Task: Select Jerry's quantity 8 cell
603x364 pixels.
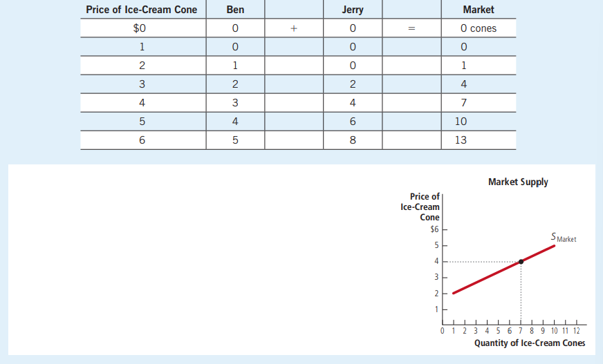Action: point(353,140)
